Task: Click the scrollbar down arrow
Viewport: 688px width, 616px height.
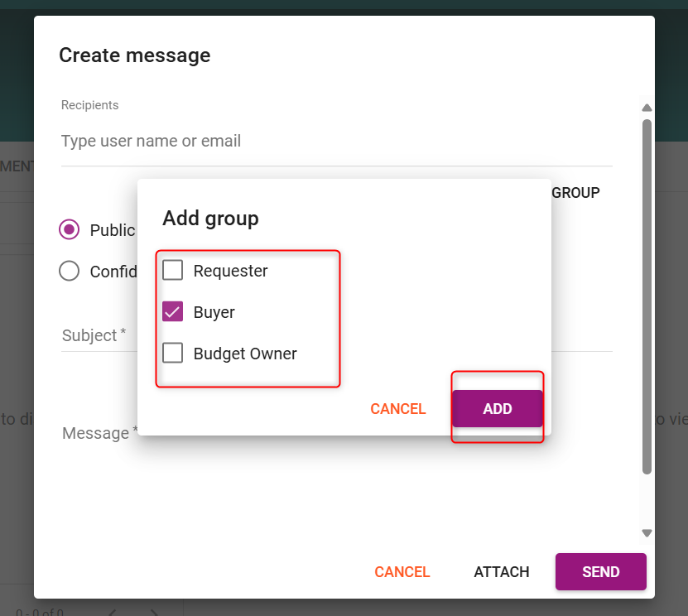Action: click(647, 534)
